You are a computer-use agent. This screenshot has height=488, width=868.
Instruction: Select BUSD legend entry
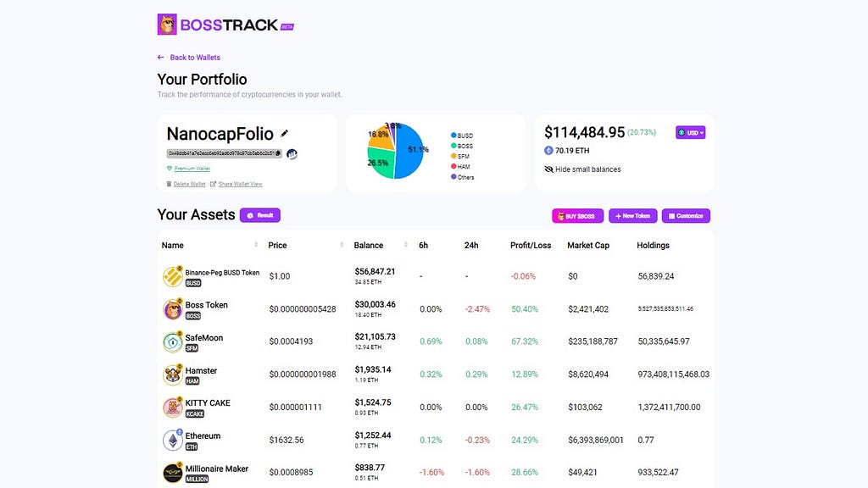point(462,136)
